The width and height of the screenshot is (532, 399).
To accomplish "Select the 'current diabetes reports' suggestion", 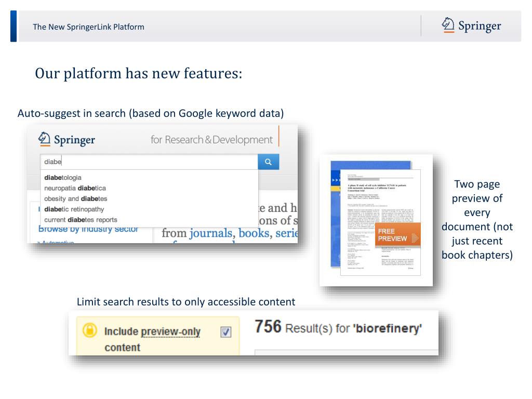I will tap(81, 220).
